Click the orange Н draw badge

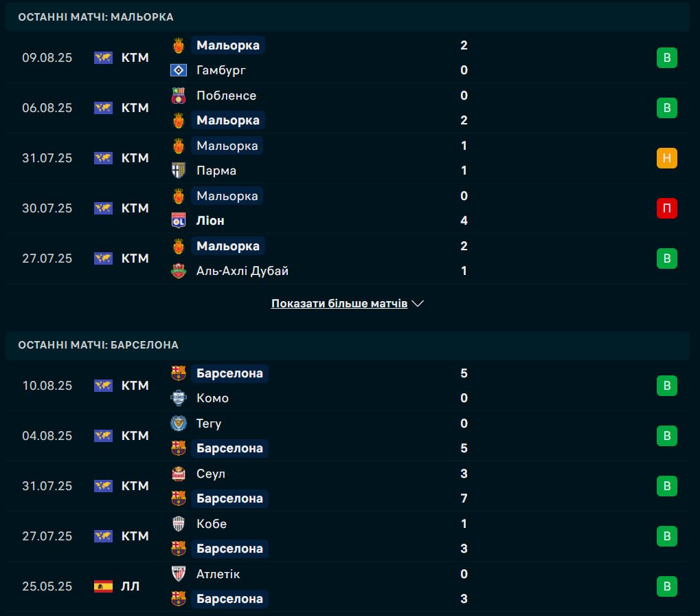click(x=666, y=158)
